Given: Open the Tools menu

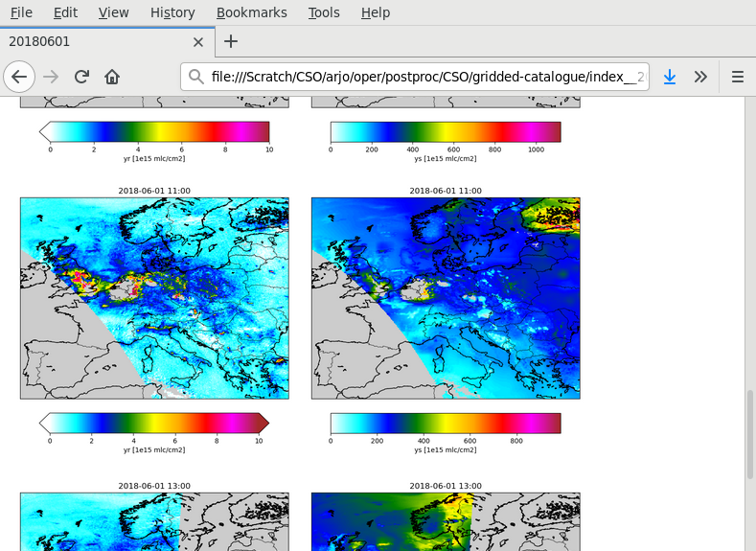Looking at the screenshot, I should click(x=324, y=12).
